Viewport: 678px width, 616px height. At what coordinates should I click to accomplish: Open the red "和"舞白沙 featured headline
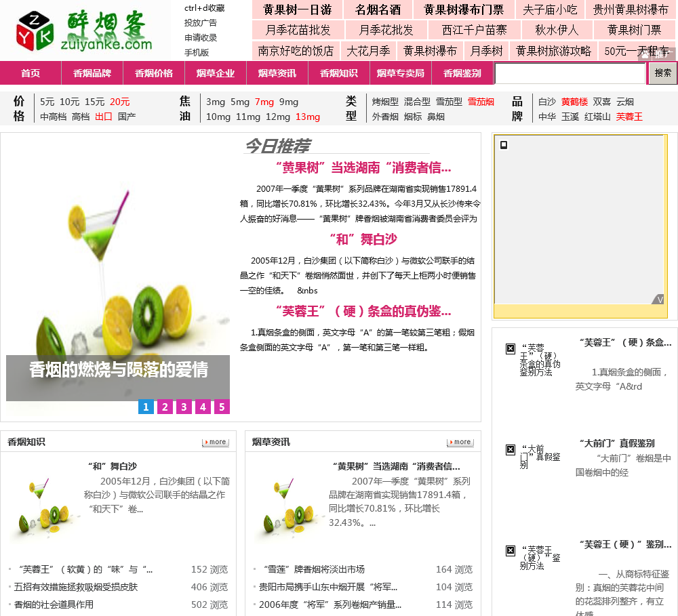(x=363, y=239)
